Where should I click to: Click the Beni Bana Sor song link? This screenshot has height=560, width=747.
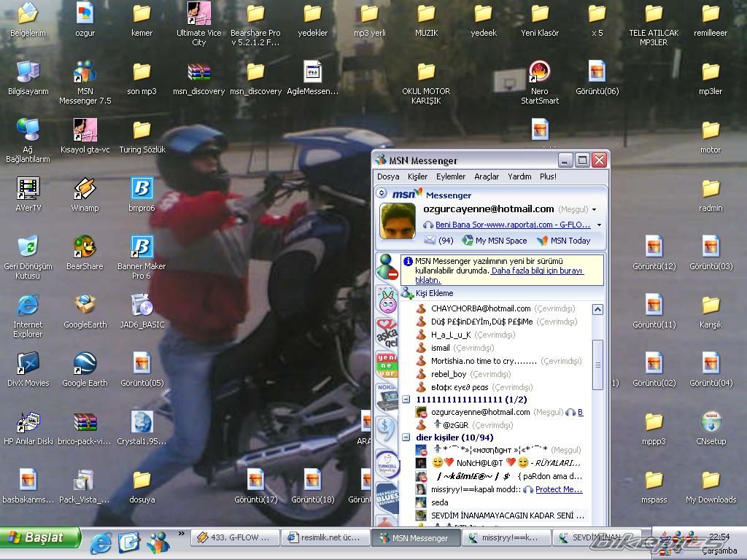pyautogui.click(x=513, y=225)
